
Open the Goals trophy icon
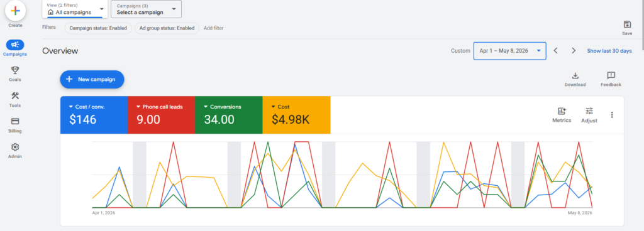(x=15, y=70)
